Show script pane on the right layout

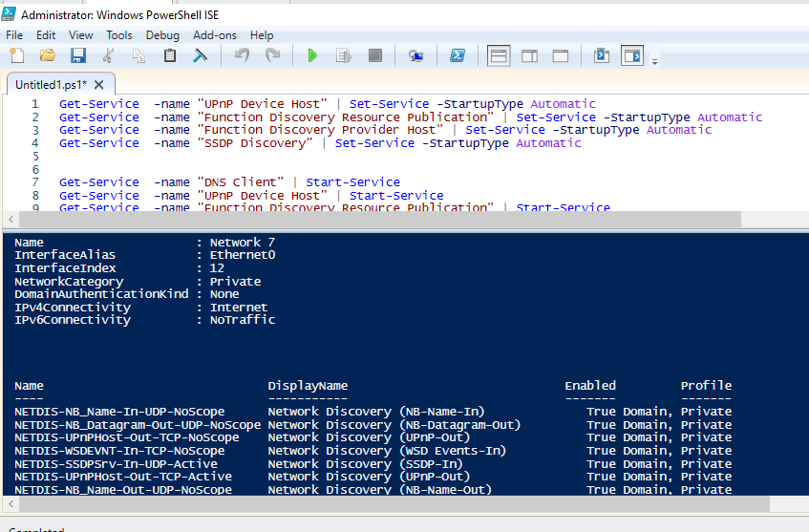pyautogui.click(x=529, y=55)
